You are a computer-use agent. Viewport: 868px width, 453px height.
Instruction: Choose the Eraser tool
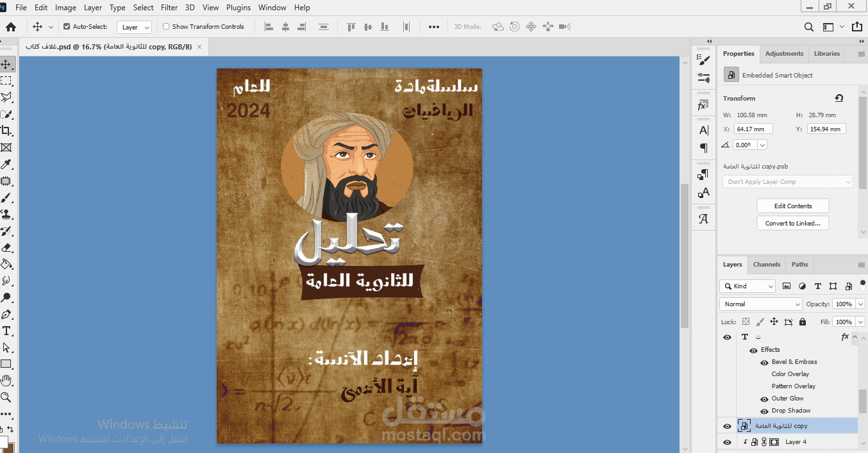pos(6,247)
